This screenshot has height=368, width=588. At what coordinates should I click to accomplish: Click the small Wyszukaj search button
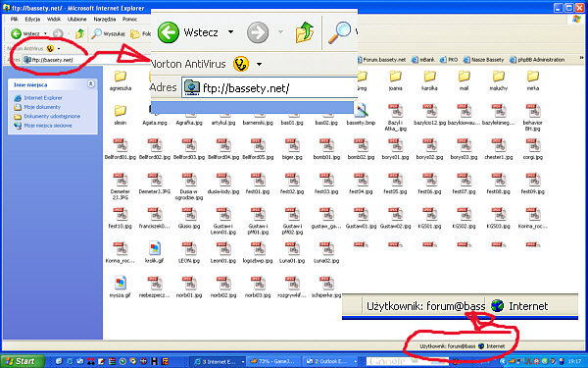coord(109,33)
